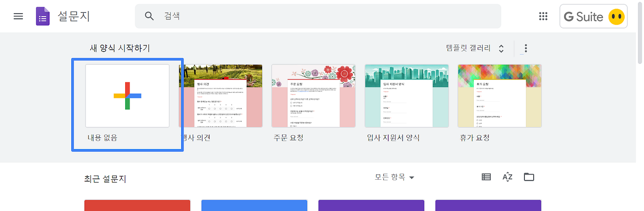Click the purple Forms logo icon
Image resolution: width=644 pixels, height=211 pixels.
(43, 17)
